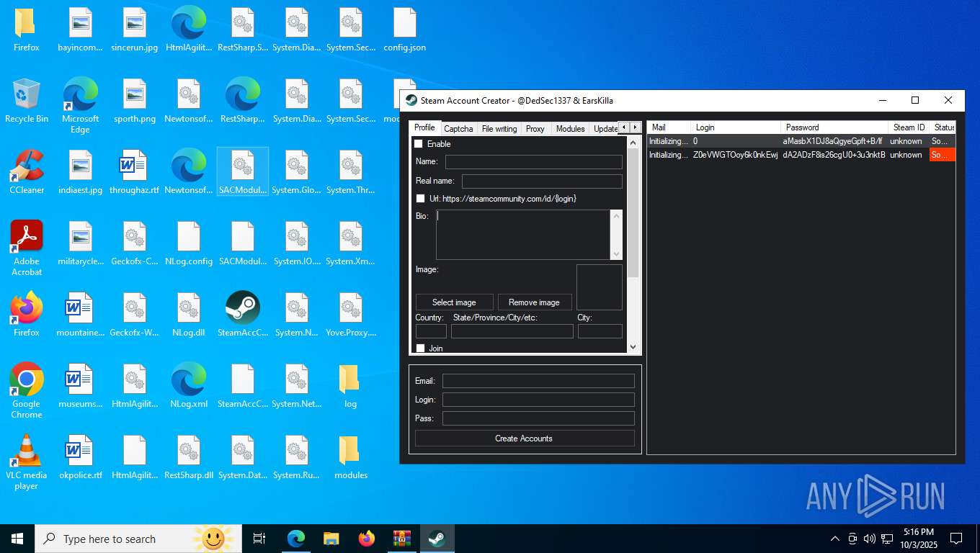Tick the Url steamcommunity checkbox
The height and width of the screenshot is (553, 980).
click(421, 199)
